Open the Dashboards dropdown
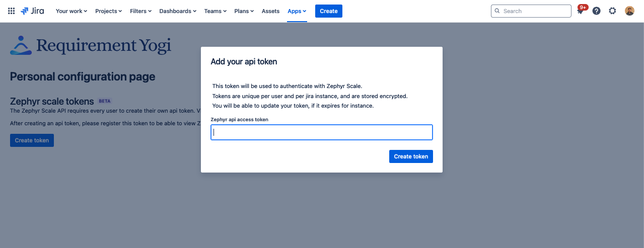The width and height of the screenshot is (644, 248). coord(178,11)
